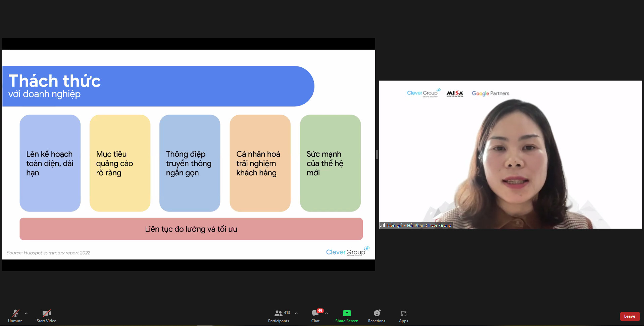The height and width of the screenshot is (326, 644).
Task: Click the signal strength icon on speaker label
Action: tap(383, 226)
